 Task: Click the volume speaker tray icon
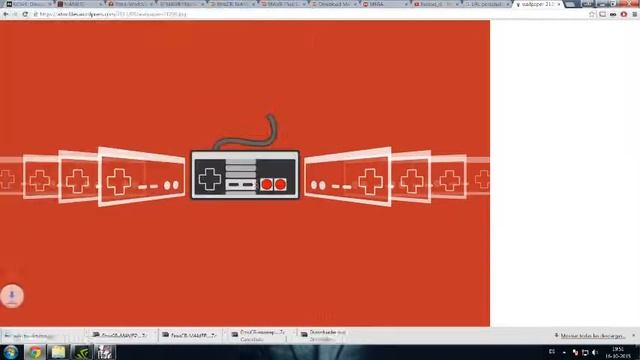(x=595, y=352)
